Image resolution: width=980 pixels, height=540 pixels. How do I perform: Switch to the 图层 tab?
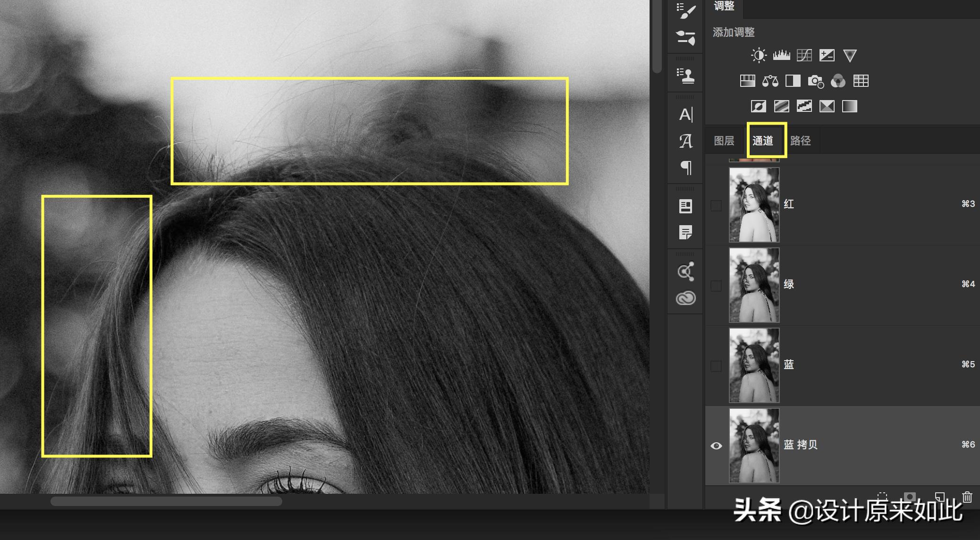click(x=724, y=141)
